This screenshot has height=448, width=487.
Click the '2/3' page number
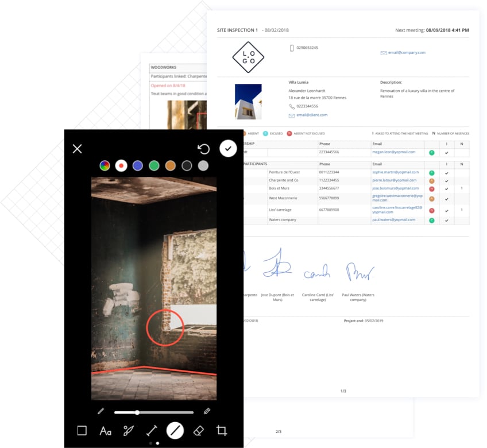tap(279, 431)
